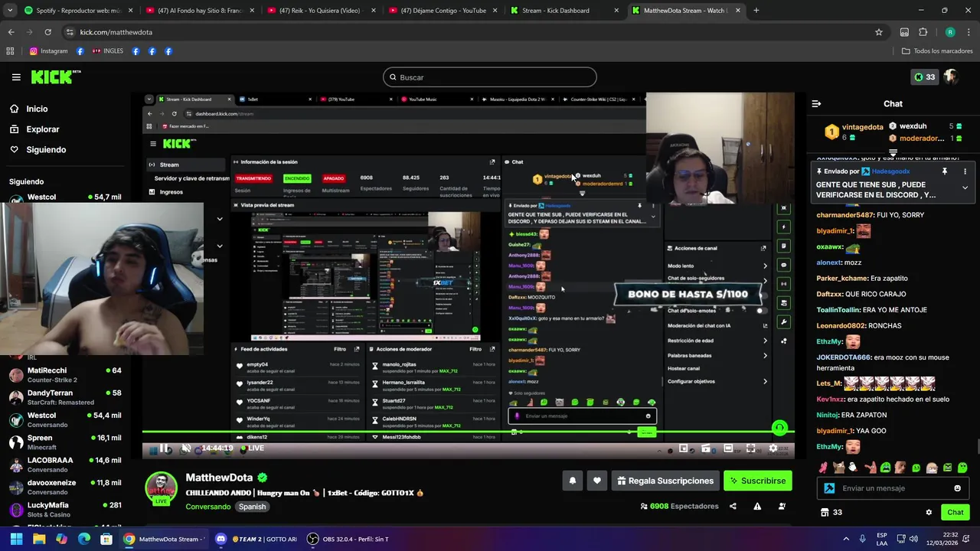The image size is (980, 551).
Task: Toggle follow heart for MatthewDota
Action: 596,481
